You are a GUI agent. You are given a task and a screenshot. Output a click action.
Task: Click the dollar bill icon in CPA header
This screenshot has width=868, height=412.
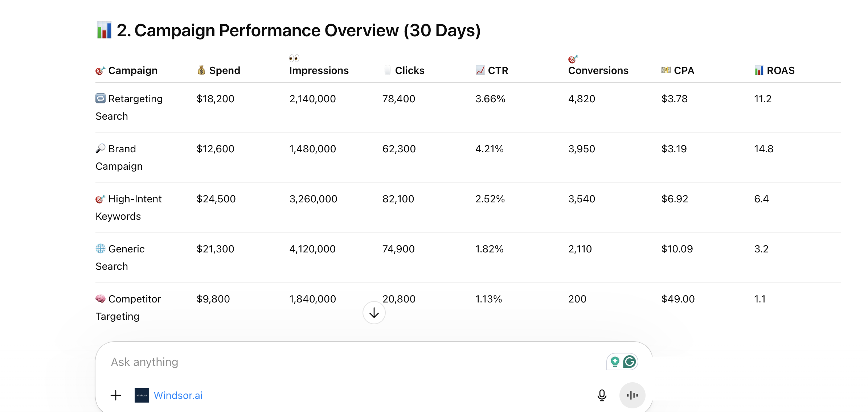pyautogui.click(x=666, y=70)
